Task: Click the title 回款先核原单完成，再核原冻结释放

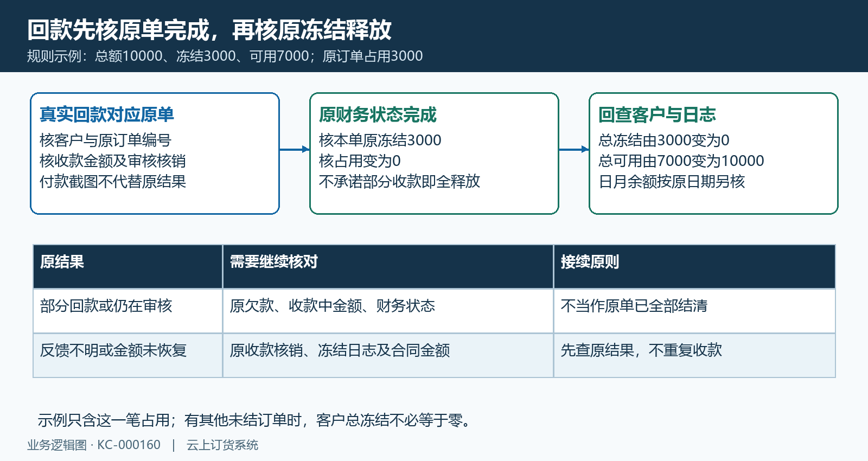Action: tap(209, 30)
